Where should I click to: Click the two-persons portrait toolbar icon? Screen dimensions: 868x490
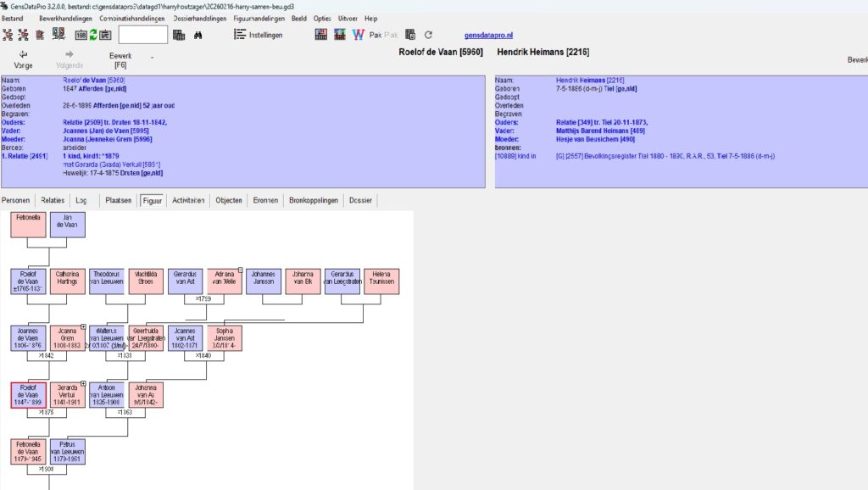coord(58,34)
